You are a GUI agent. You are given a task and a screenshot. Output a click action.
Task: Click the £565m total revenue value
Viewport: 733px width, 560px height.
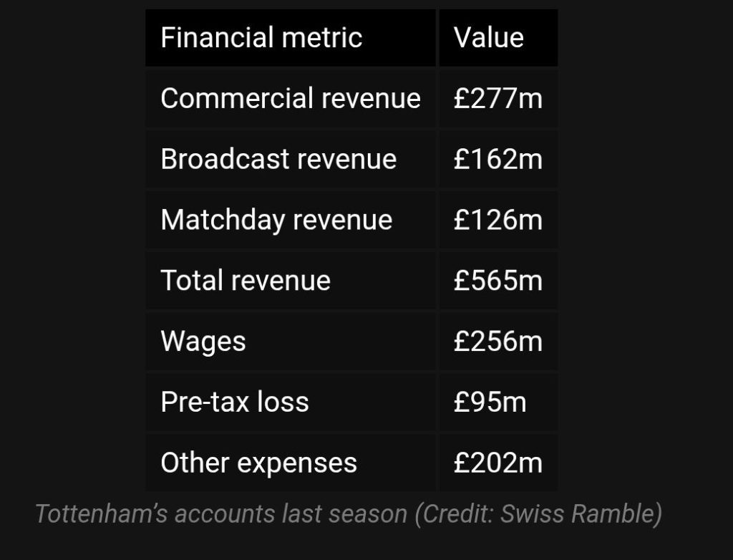(x=498, y=280)
